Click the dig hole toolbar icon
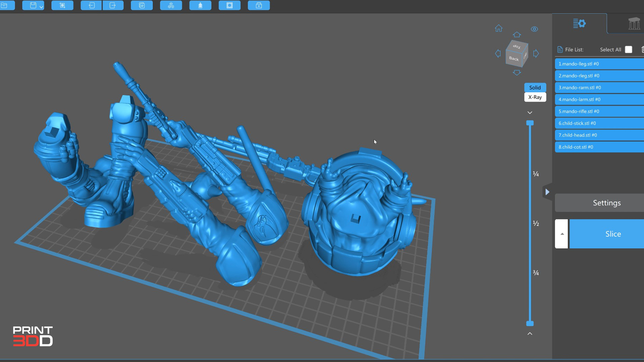 point(229,5)
